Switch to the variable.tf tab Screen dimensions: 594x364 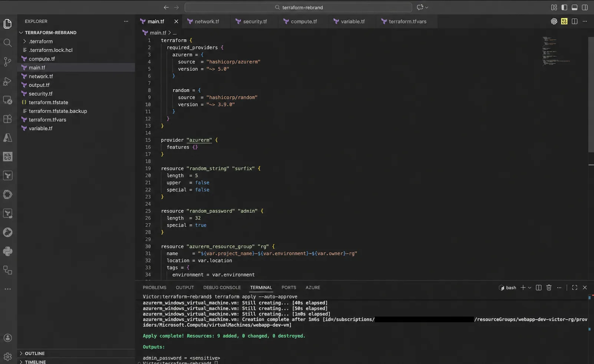(353, 21)
